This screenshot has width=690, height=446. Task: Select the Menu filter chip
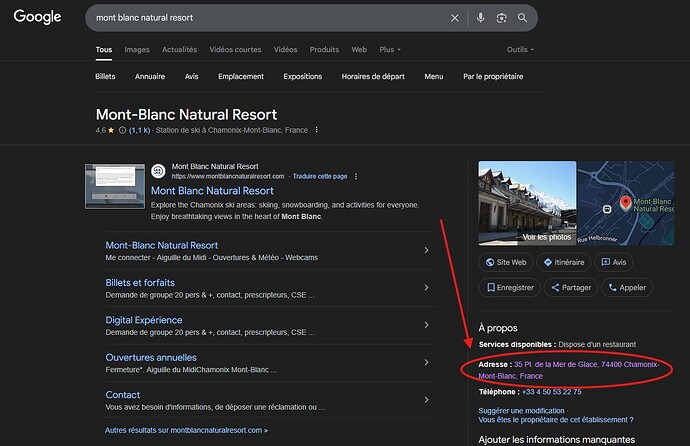click(x=434, y=77)
